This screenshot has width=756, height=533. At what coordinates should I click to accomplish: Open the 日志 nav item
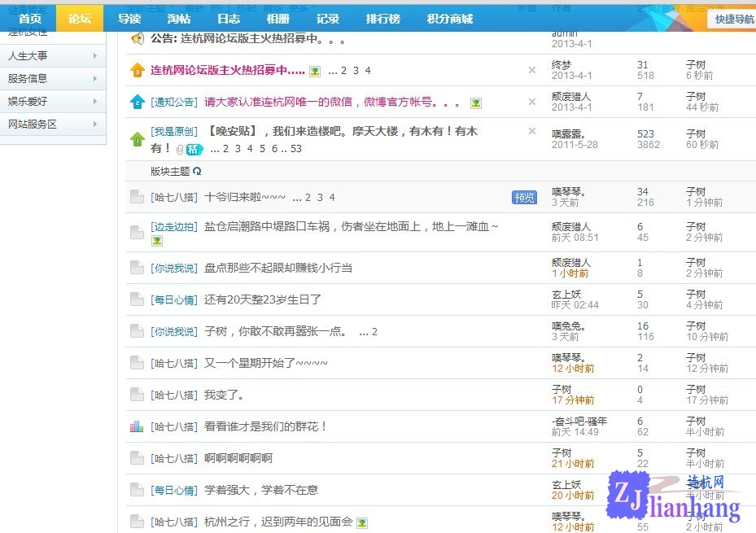pos(229,19)
